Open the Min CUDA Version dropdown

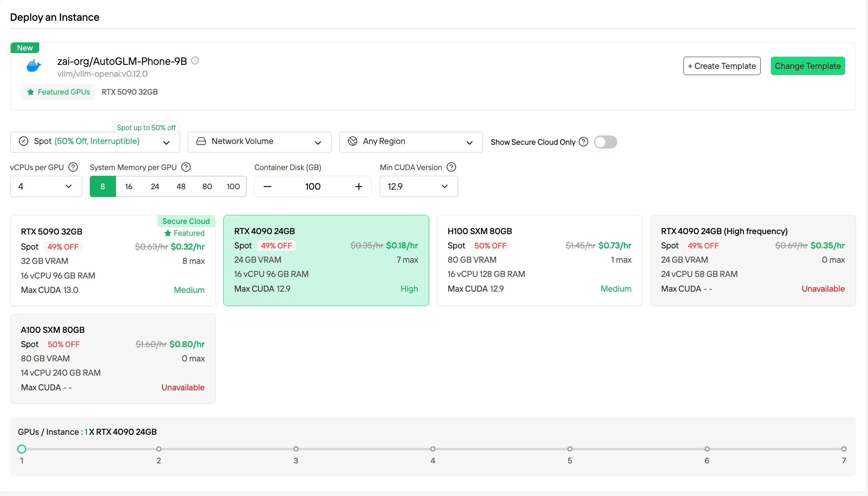(x=419, y=186)
